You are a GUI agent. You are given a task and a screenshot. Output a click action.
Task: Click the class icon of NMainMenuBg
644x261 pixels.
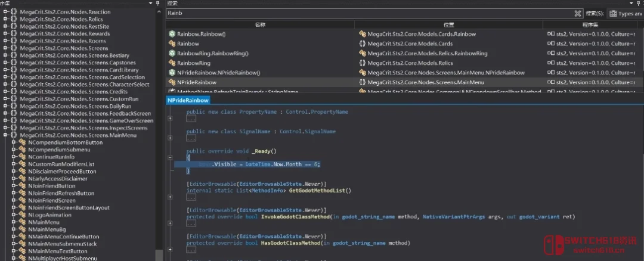tap(22, 229)
